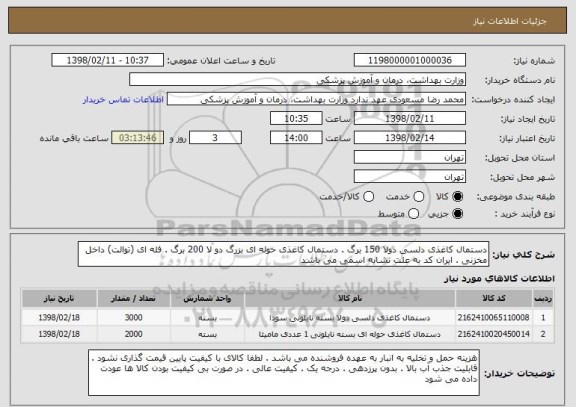Viewport: 576px width, 407px height.
Task: Click the countdown timer 03:13:46 field
Action: 138,138
